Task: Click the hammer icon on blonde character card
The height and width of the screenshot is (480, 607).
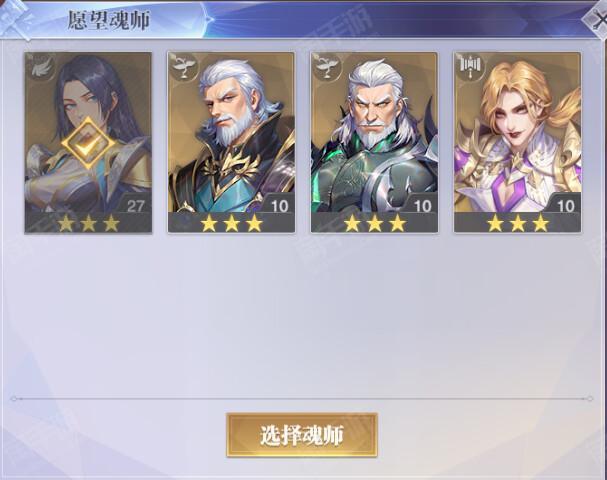Action: pyautogui.click(x=469, y=67)
